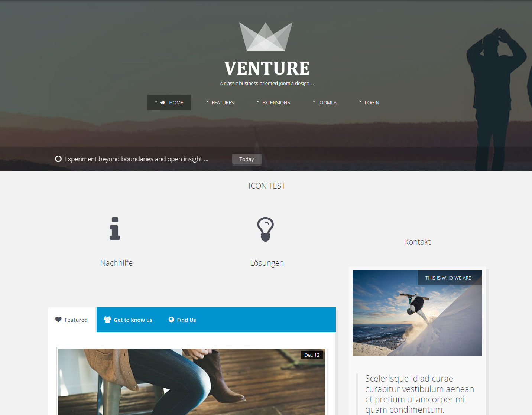Screen dimensions: 532x415
Task: Click the people icon beside Get to know us
Action: point(107,320)
